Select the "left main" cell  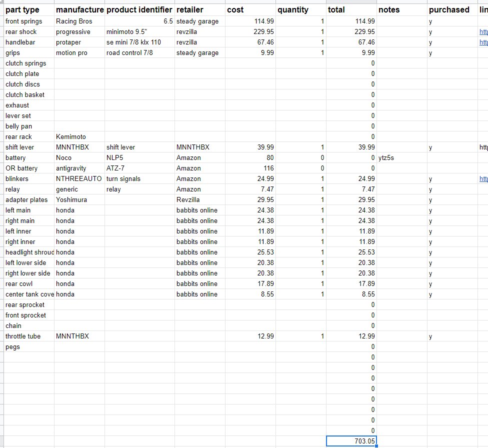point(29,210)
